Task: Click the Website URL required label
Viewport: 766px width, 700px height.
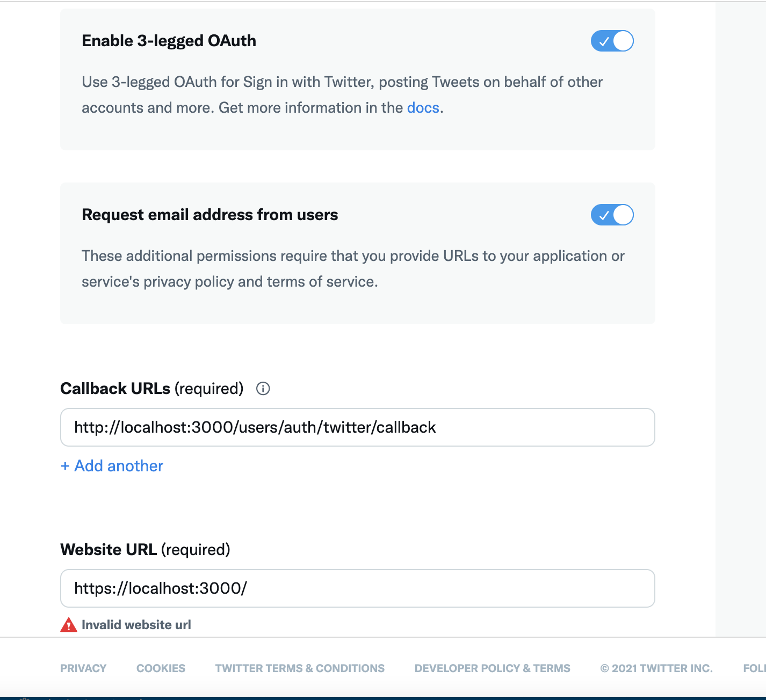Action: (144, 549)
